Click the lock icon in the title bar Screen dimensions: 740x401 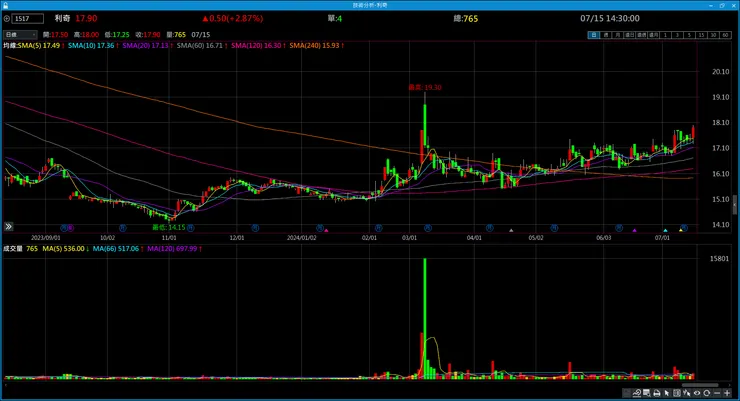coord(5,5)
